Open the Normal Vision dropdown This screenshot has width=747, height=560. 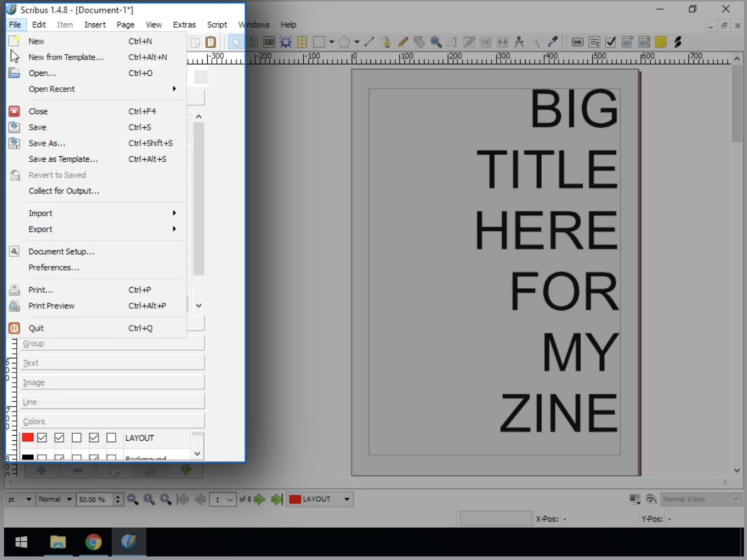tap(701, 499)
